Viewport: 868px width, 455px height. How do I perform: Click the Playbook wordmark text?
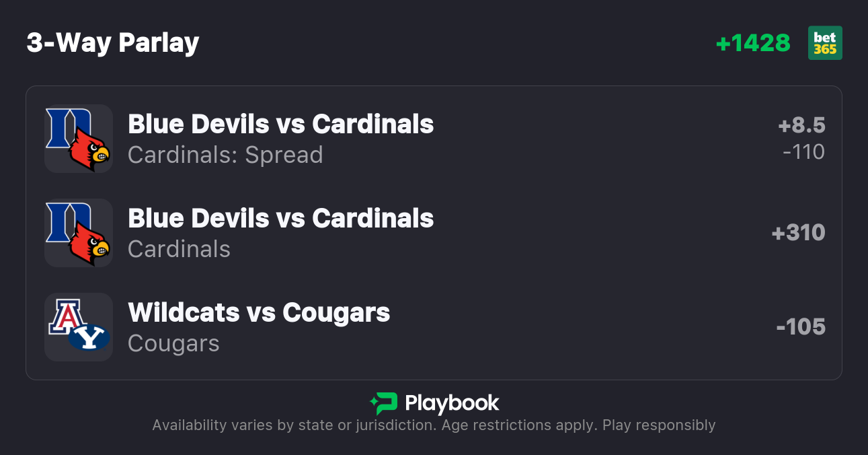[x=452, y=403]
